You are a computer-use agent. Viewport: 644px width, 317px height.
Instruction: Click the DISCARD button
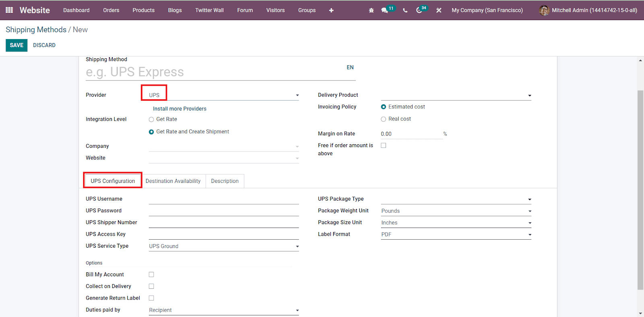[44, 45]
